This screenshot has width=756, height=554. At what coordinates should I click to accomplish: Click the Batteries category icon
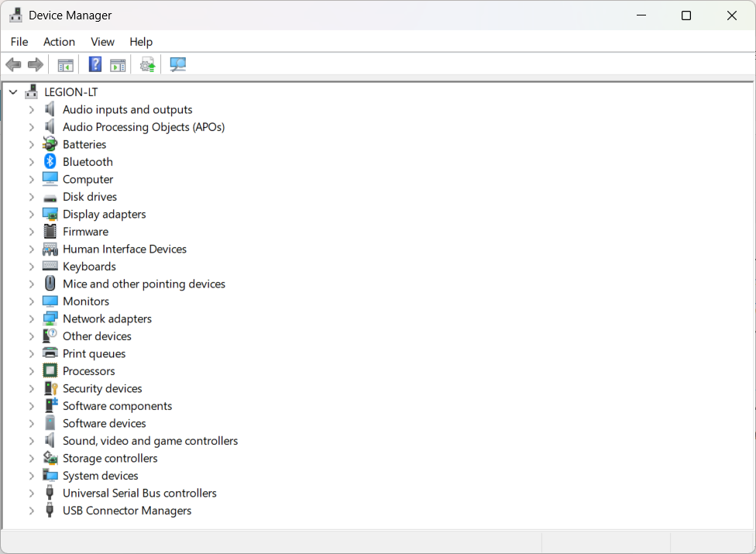[50, 144]
